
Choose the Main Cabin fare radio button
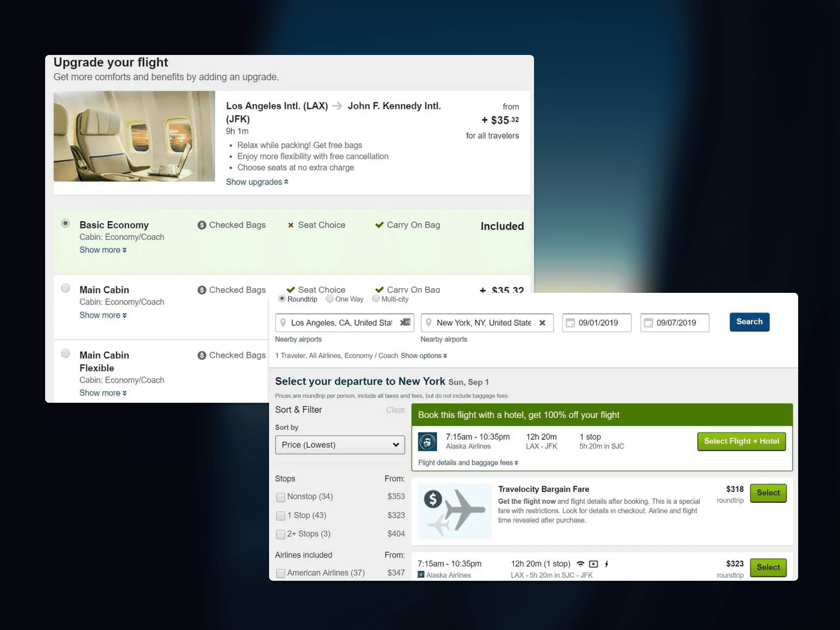pos(65,288)
